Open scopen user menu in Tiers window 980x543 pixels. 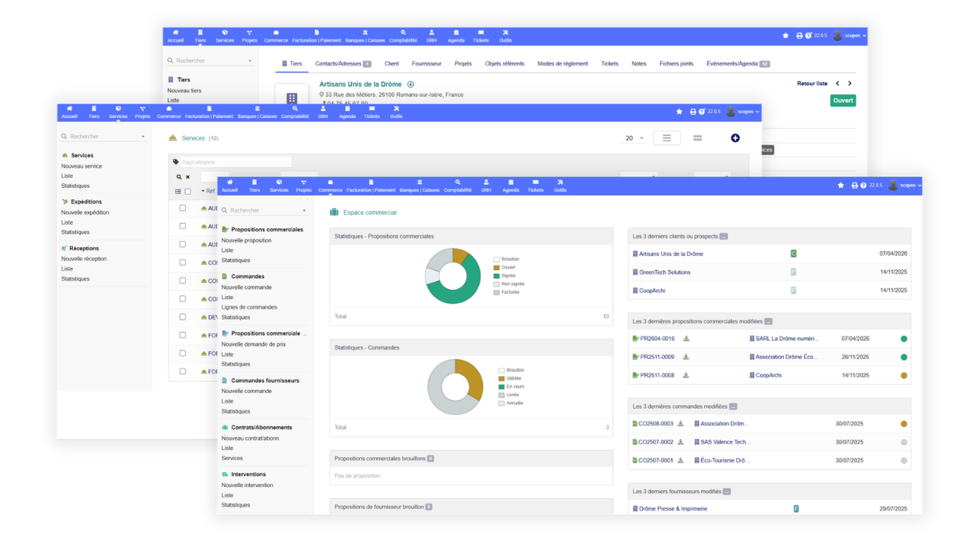point(849,36)
